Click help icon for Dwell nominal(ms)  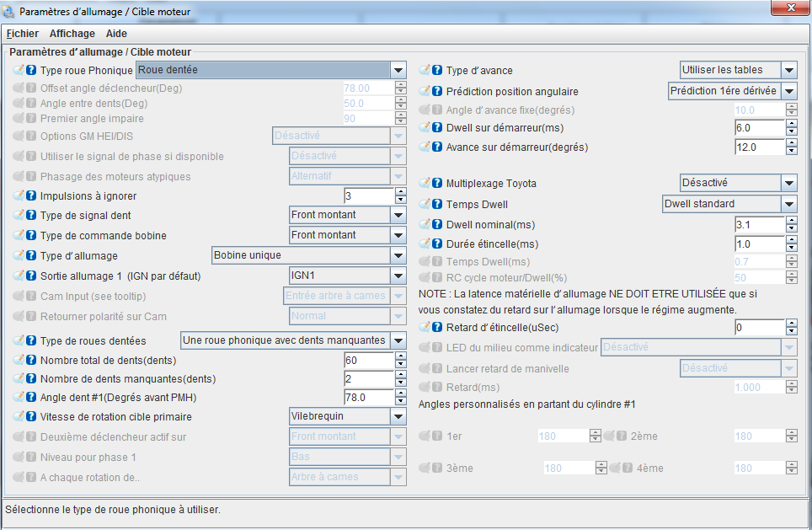click(437, 225)
